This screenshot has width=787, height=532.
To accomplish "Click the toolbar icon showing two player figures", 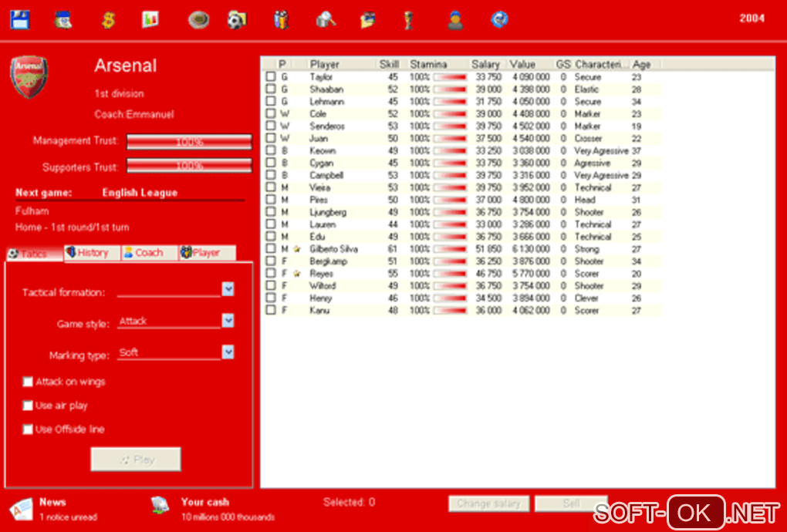I will click(282, 20).
